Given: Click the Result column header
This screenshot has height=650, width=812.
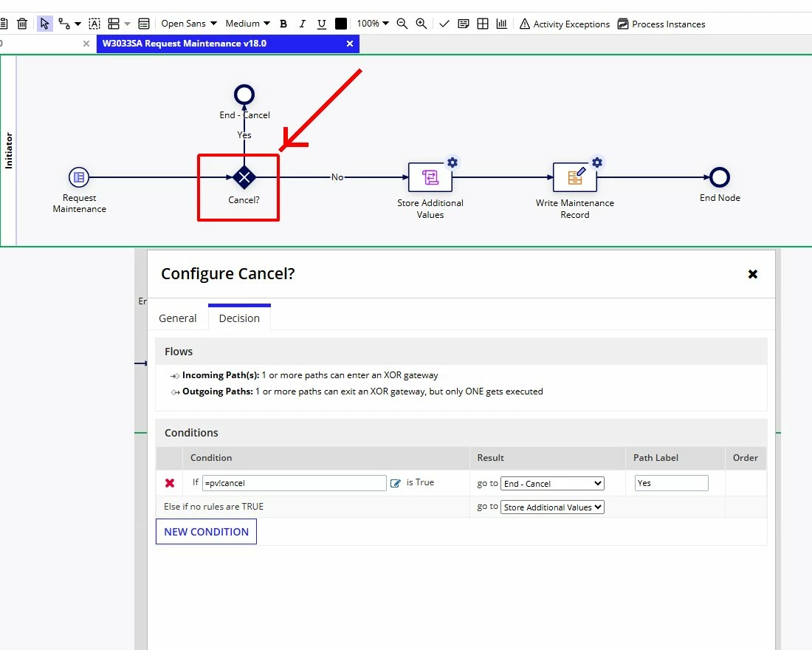Looking at the screenshot, I should point(490,458).
